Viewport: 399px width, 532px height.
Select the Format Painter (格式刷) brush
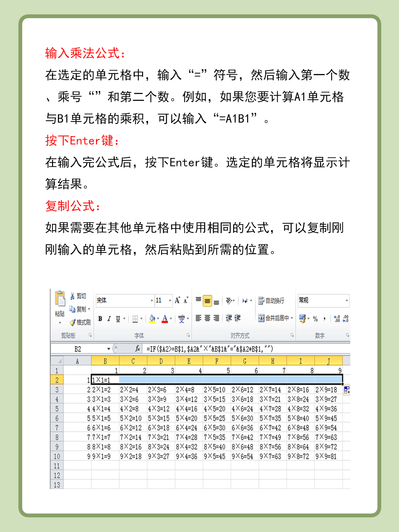click(x=73, y=322)
